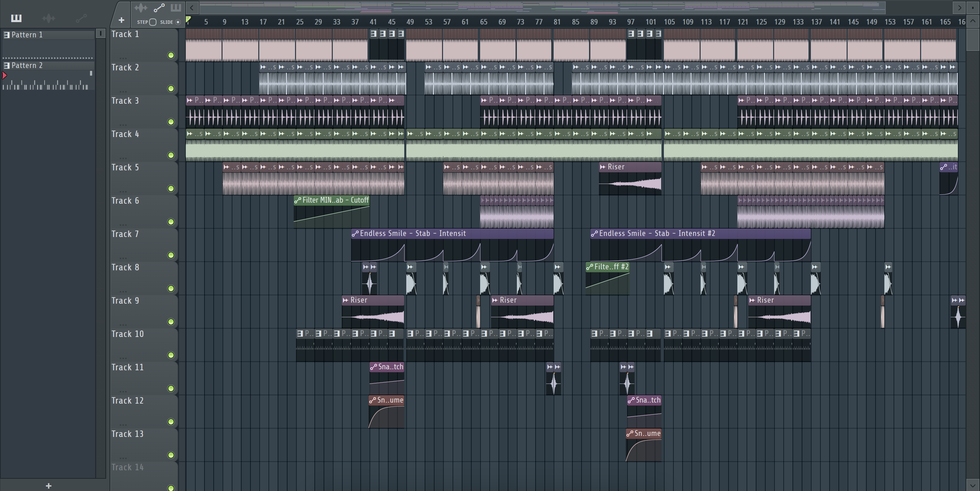The height and width of the screenshot is (491, 980).
Task: Mute Track 9 with its green light
Action: click(171, 322)
